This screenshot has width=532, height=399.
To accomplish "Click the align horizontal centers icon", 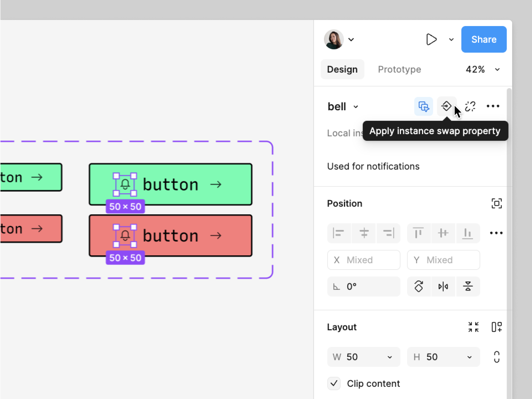I will [x=364, y=233].
